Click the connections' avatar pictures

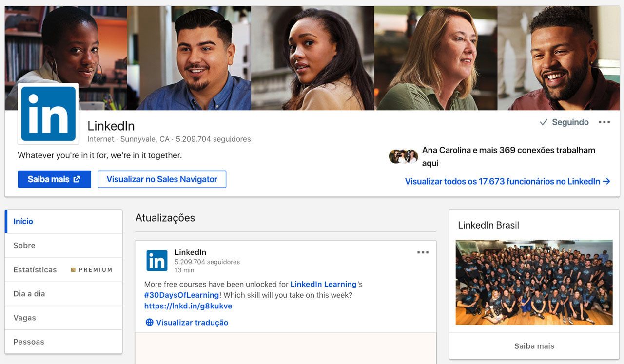click(x=403, y=156)
